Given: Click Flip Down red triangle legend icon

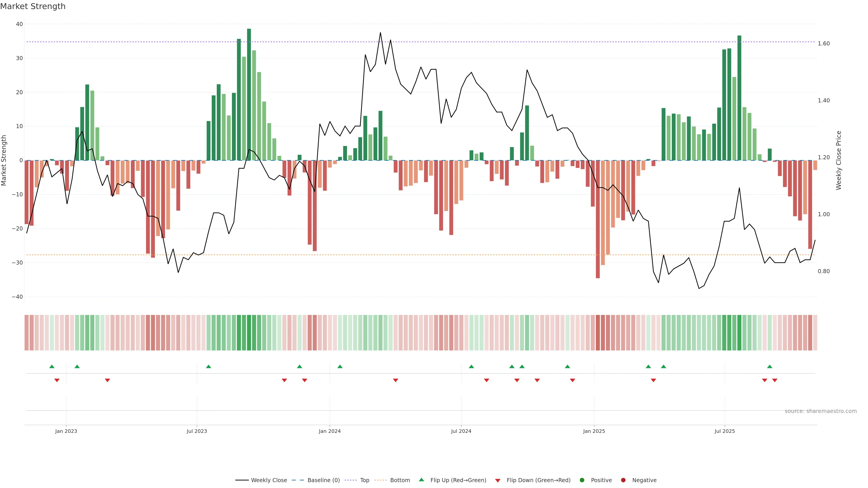Looking at the screenshot, I should point(498,480).
